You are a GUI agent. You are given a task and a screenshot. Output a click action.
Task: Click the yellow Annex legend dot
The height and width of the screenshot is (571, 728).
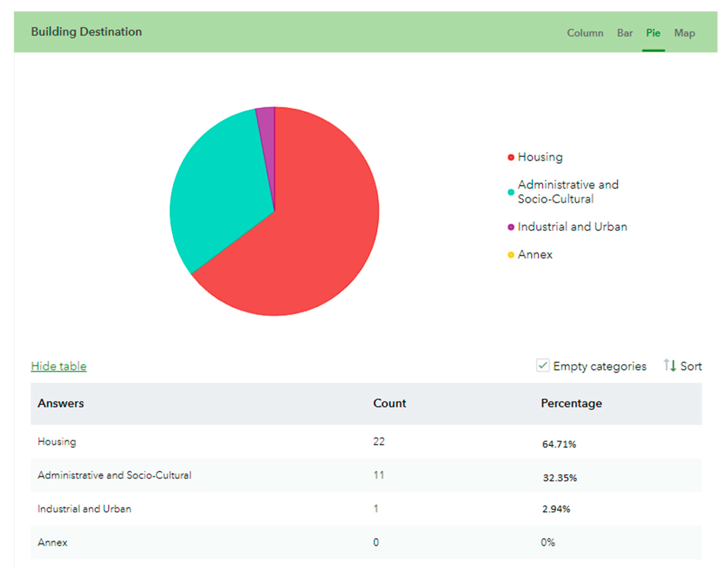tap(510, 255)
